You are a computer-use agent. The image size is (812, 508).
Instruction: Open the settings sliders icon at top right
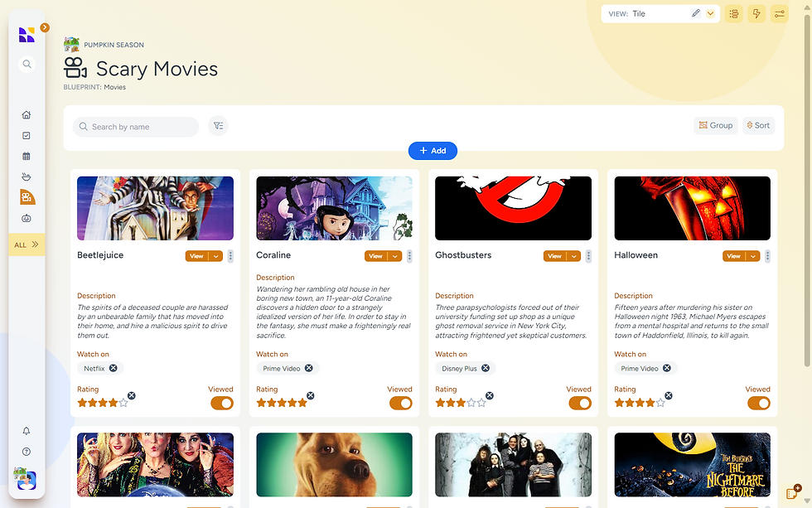click(x=780, y=14)
